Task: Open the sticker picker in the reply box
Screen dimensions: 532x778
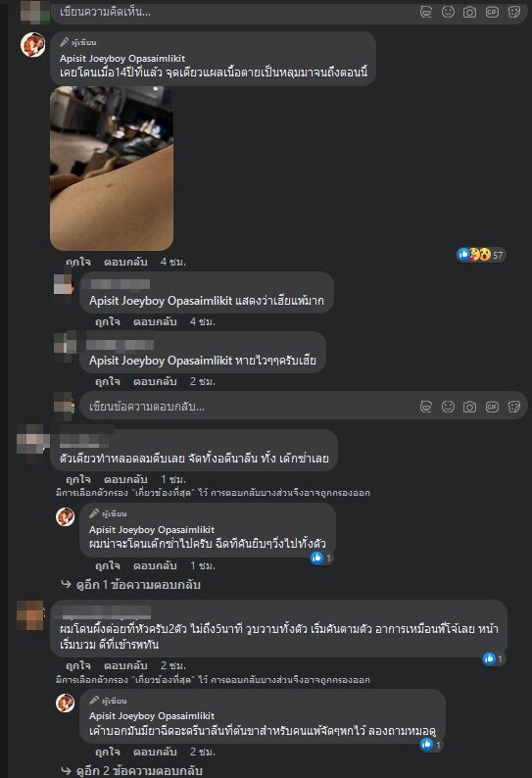Action: (x=514, y=407)
